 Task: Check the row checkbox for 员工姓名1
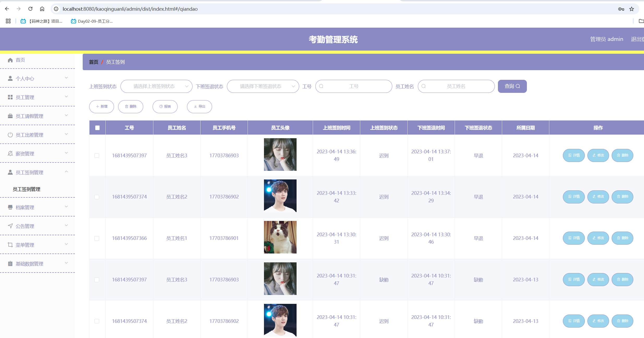[97, 238]
